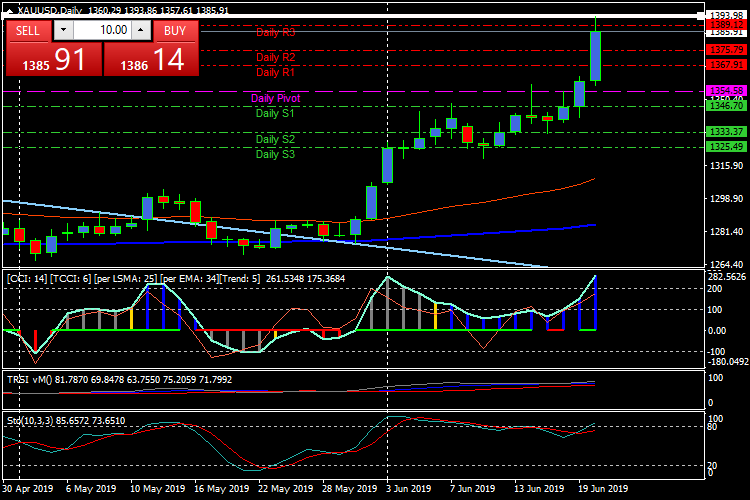Click the 10.00 volume input field

pos(101,30)
